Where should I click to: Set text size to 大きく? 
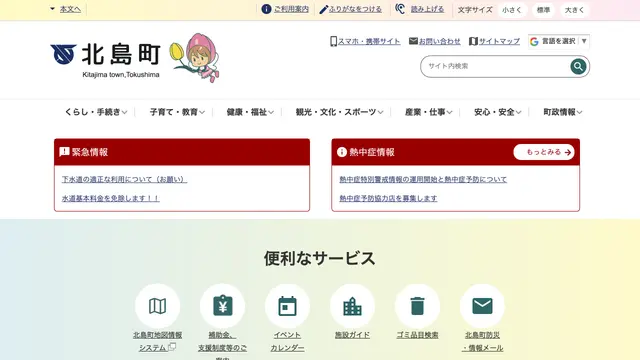574,10
